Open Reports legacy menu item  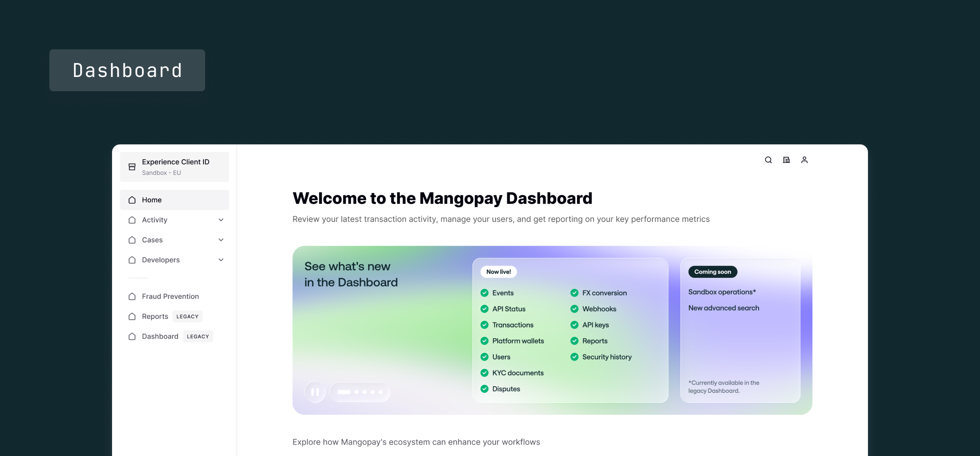pos(155,316)
